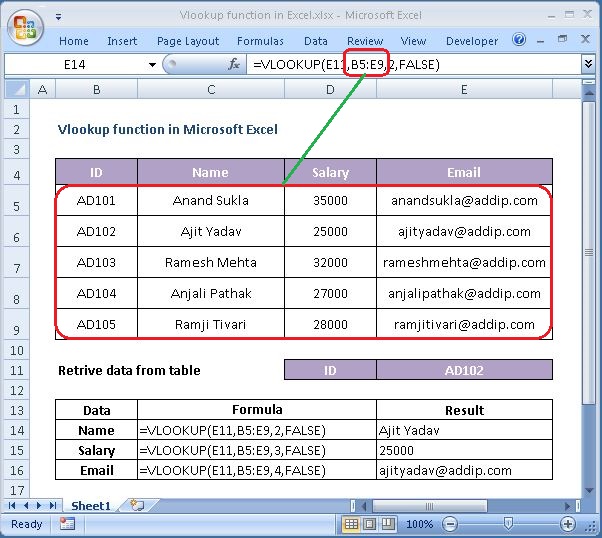
Task: Click the Select All corner button
Action: 17,89
